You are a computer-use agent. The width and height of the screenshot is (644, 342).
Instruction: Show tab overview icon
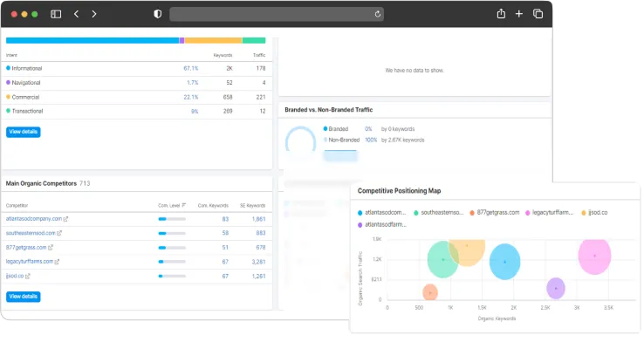tap(538, 14)
